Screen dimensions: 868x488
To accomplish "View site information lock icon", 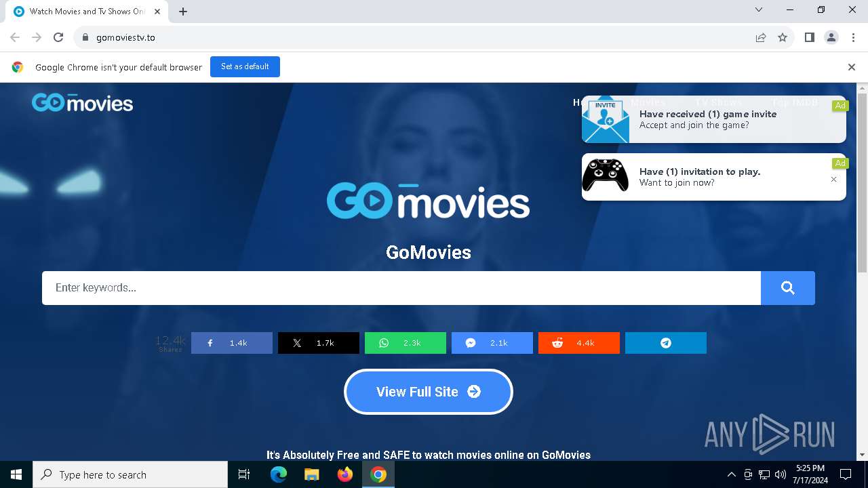I will pyautogui.click(x=85, y=37).
